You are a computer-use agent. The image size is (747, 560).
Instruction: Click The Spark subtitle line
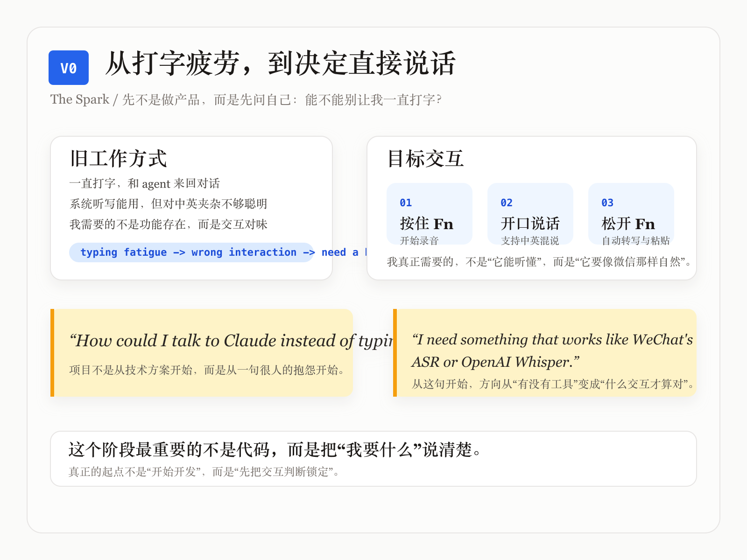pyautogui.click(x=246, y=99)
